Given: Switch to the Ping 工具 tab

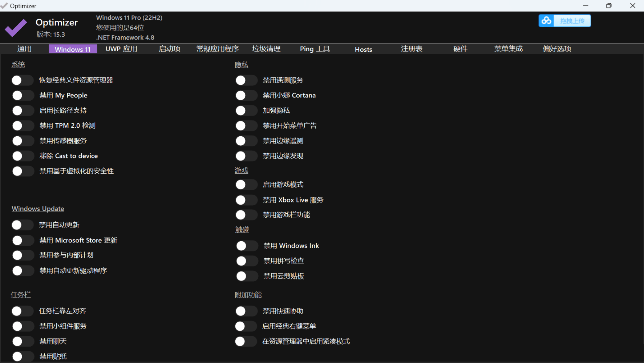Looking at the screenshot, I should (315, 49).
